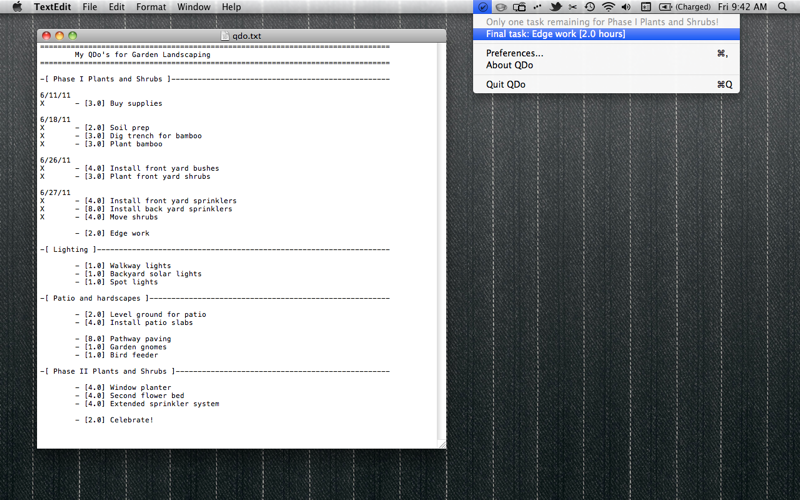Screen dimensions: 800x500
Task: Click the QDo checkmark menu bar icon
Action: (482, 7)
